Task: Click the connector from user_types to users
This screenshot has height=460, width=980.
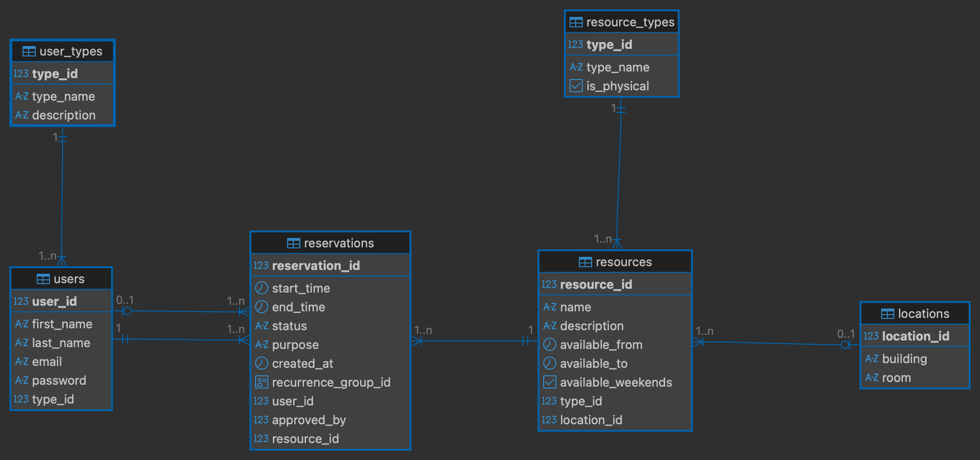Action: point(62,198)
